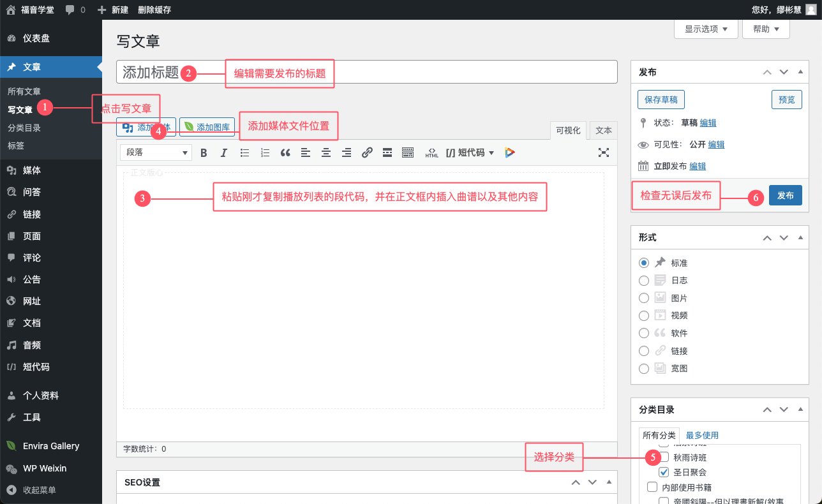Align text center
Screen dimensions: 822x504
click(326, 152)
